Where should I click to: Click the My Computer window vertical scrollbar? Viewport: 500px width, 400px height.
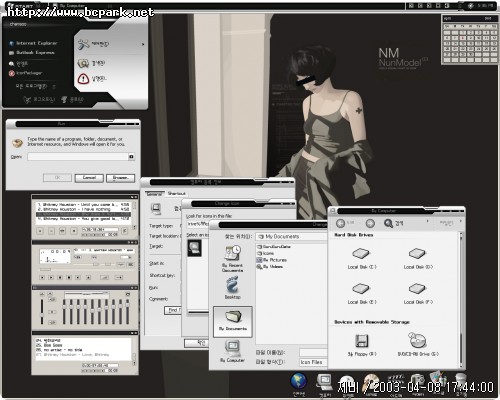[462, 300]
